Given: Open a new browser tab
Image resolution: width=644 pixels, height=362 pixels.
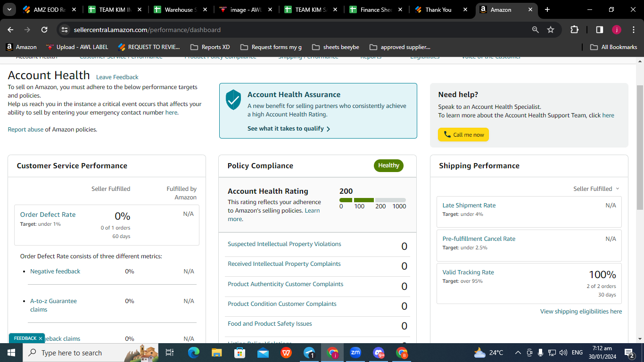Looking at the screenshot, I should pyautogui.click(x=547, y=9).
